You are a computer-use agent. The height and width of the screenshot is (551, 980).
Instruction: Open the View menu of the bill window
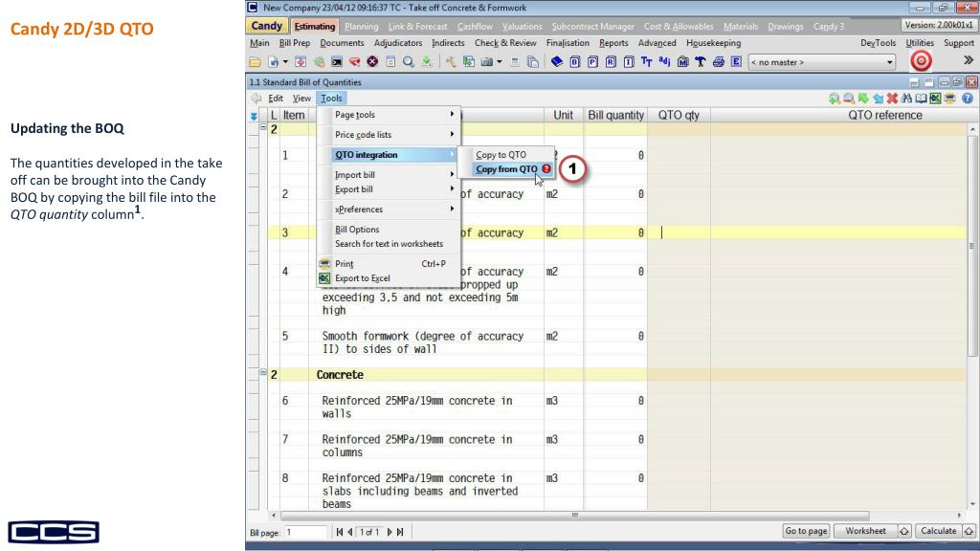point(301,99)
